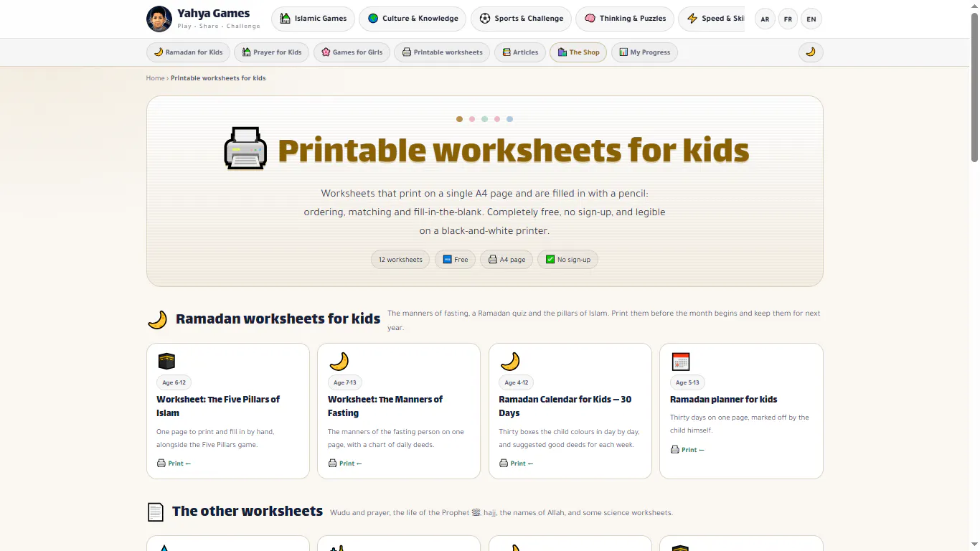The image size is (980, 551).
Task: Select the EN language button
Action: (811, 19)
